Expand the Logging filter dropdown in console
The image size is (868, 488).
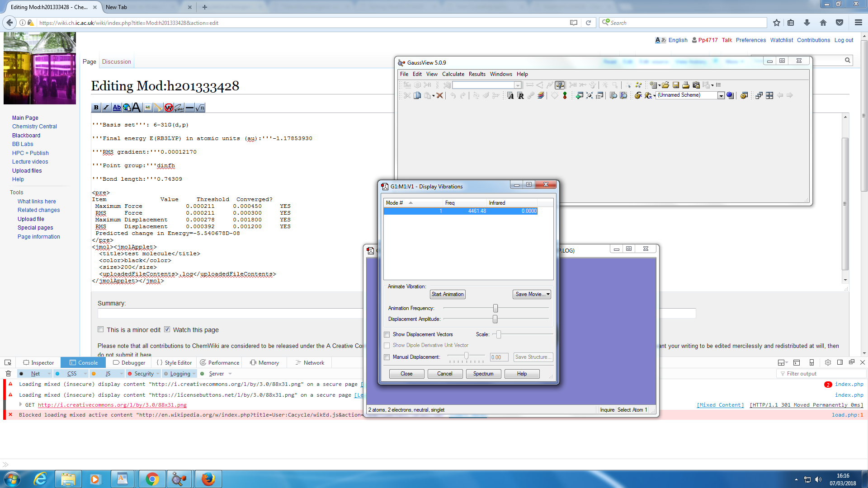[194, 374]
